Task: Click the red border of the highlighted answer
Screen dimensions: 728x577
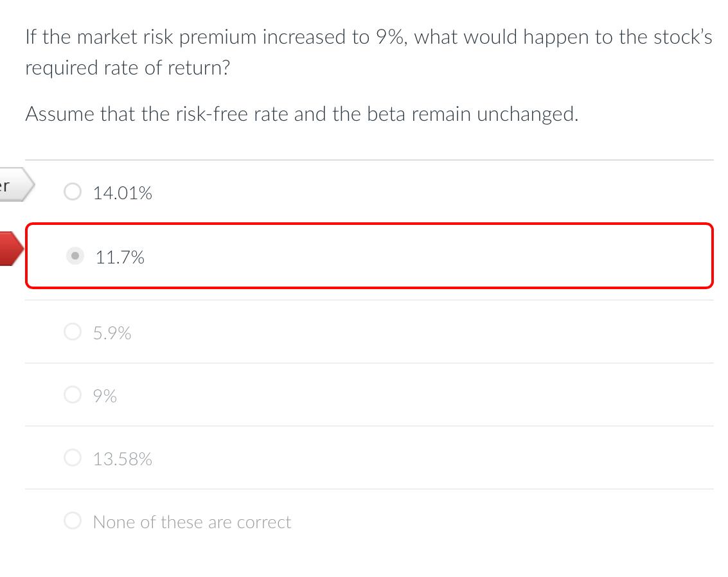Action: pos(369,224)
